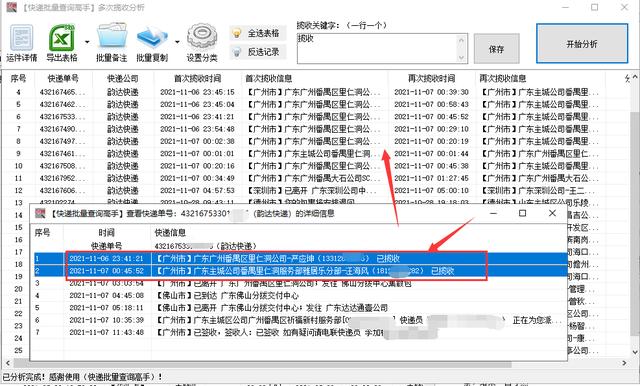Select detail row 2021-11-07 05:18:11 已离开 佛山
640x386 pixels.
[300, 307]
